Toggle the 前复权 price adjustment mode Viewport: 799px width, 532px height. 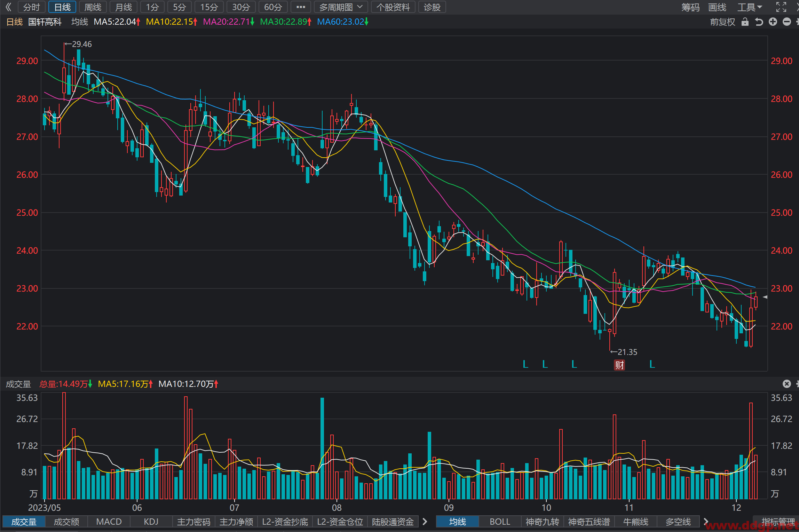pos(722,22)
